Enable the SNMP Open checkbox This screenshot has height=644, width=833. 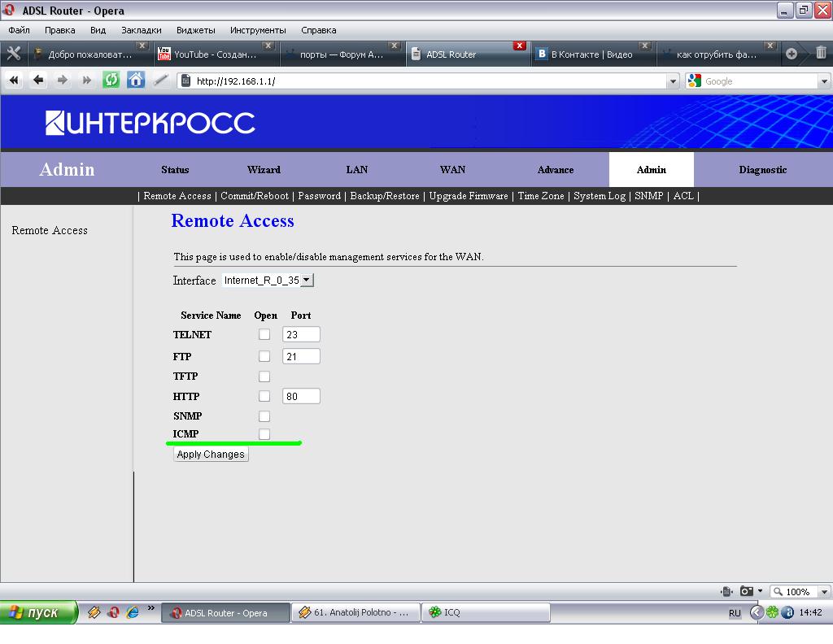[264, 416]
